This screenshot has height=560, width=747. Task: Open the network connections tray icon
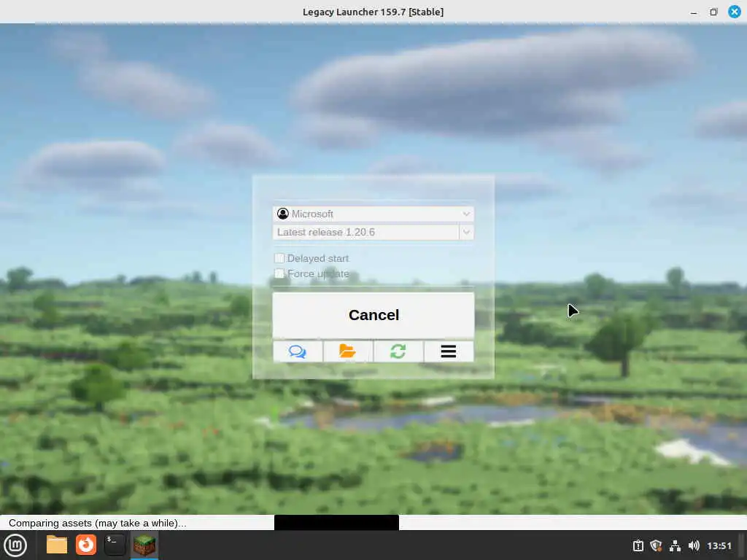[675, 545]
